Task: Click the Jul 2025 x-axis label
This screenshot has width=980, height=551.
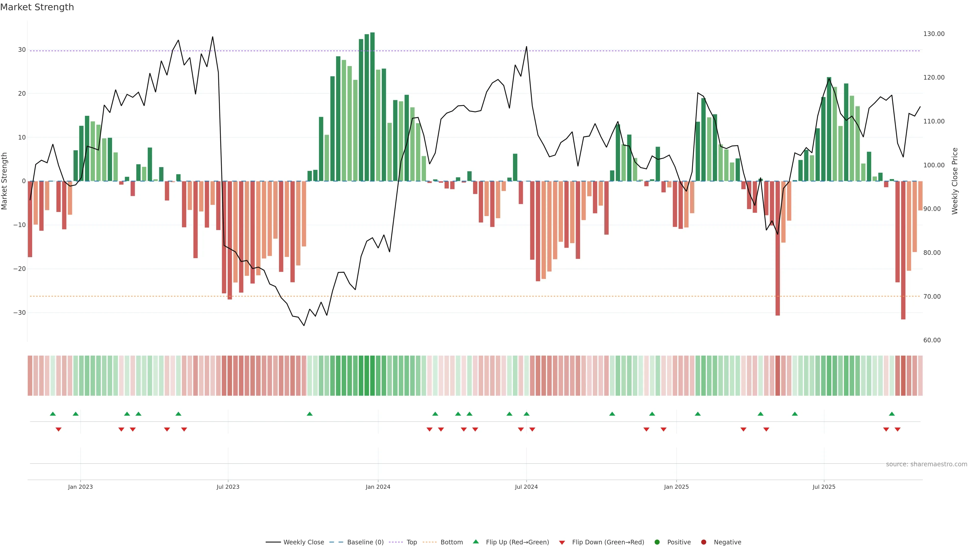Action: (x=824, y=487)
